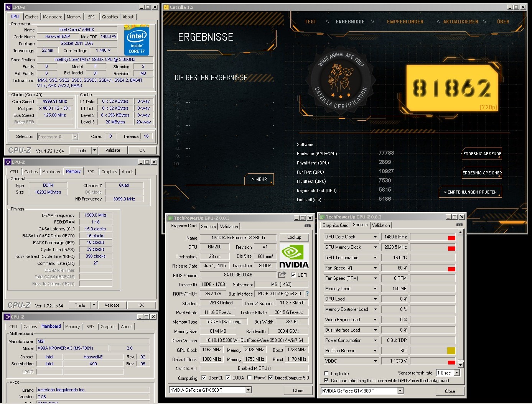The height and width of the screenshot is (404, 532).
Task: Click the Intel Core i7 5960X name field
Action: (77, 30)
